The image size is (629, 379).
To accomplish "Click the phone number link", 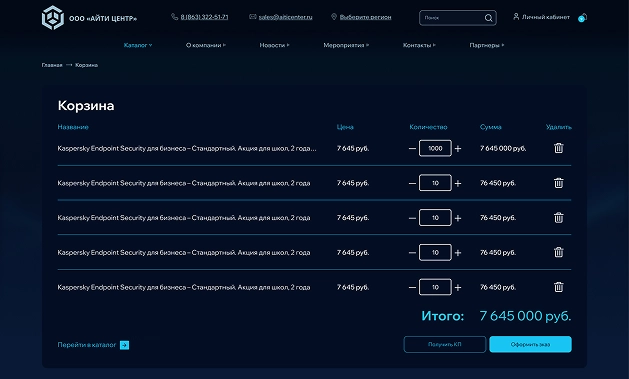I will pos(204,17).
